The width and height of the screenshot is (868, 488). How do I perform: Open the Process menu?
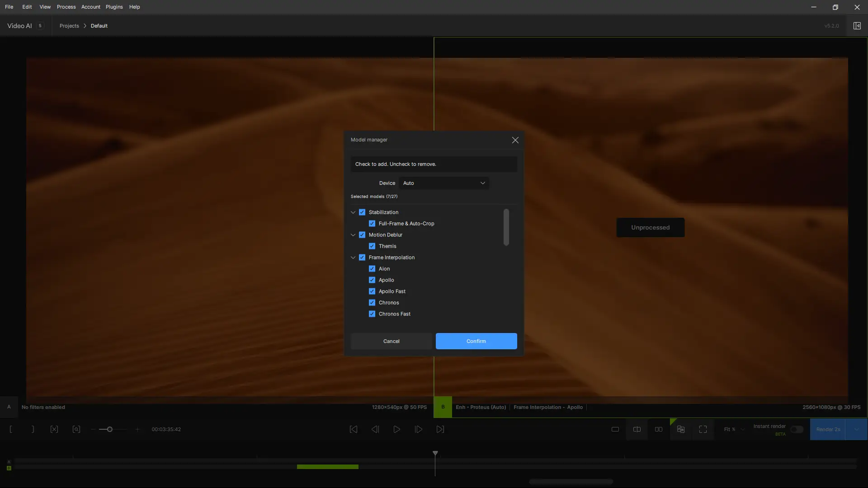click(66, 7)
